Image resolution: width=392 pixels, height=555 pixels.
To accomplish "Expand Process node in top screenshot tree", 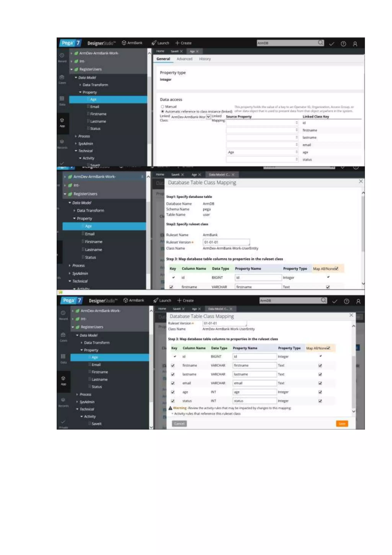I will [76, 136].
